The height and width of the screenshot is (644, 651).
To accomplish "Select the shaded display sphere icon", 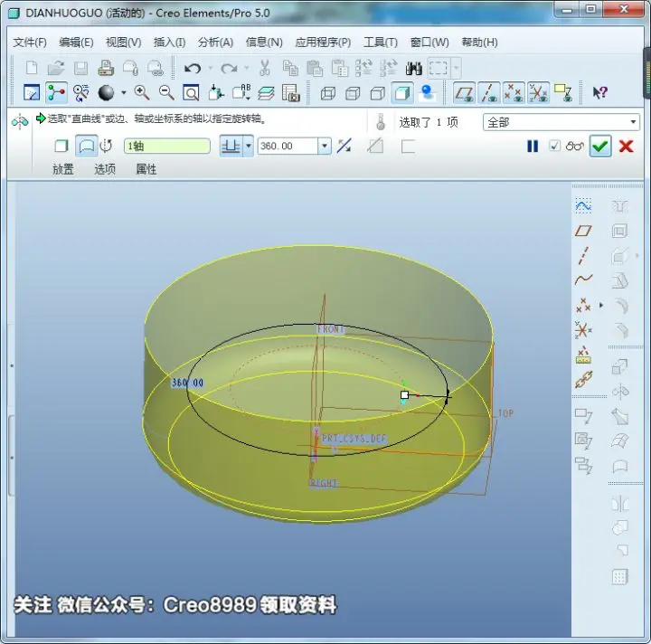I will coord(106,92).
